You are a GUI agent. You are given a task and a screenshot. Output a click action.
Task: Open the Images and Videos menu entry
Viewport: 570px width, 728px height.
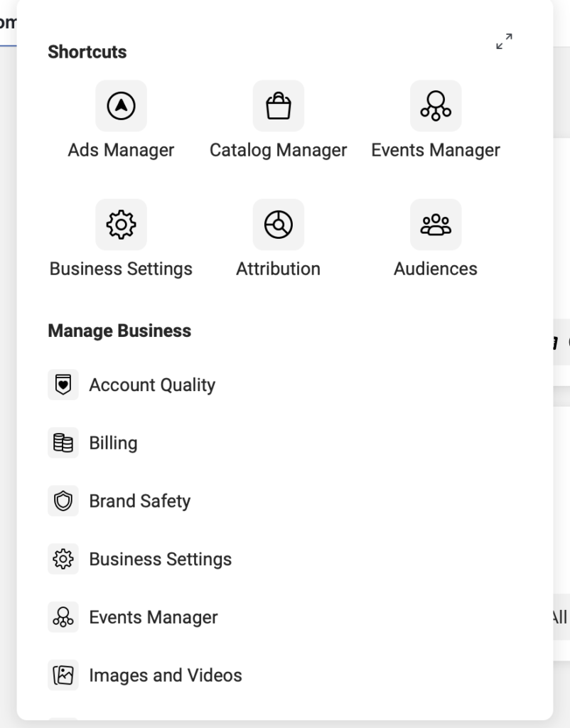(165, 675)
